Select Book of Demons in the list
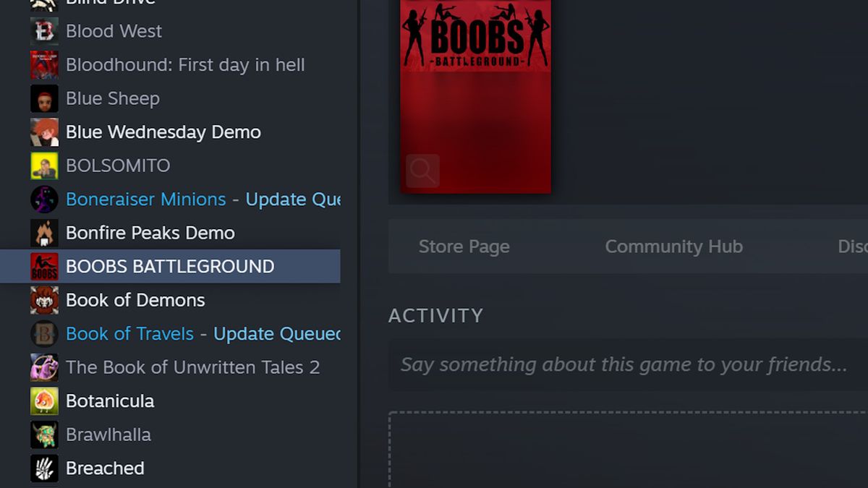Image resolution: width=868 pixels, height=488 pixels. click(170, 300)
